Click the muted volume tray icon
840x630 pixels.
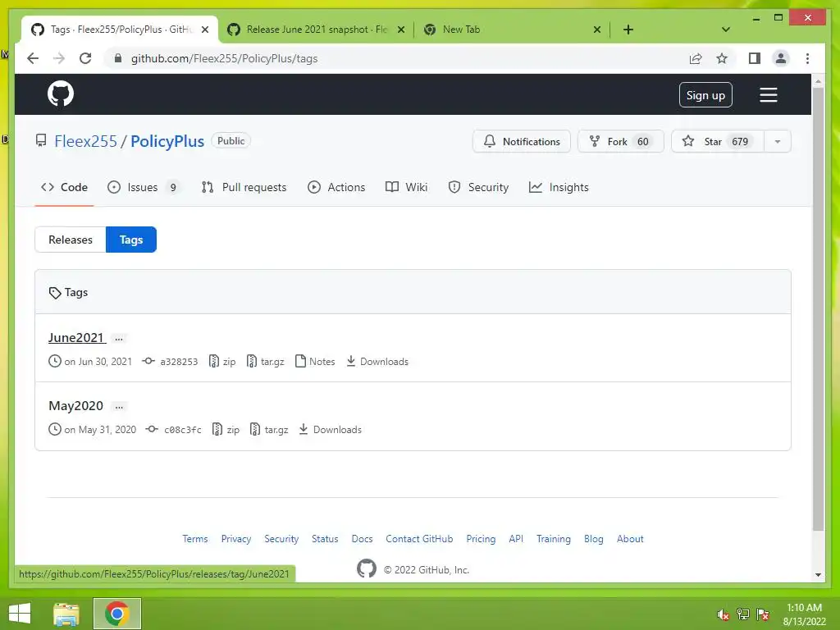724,614
